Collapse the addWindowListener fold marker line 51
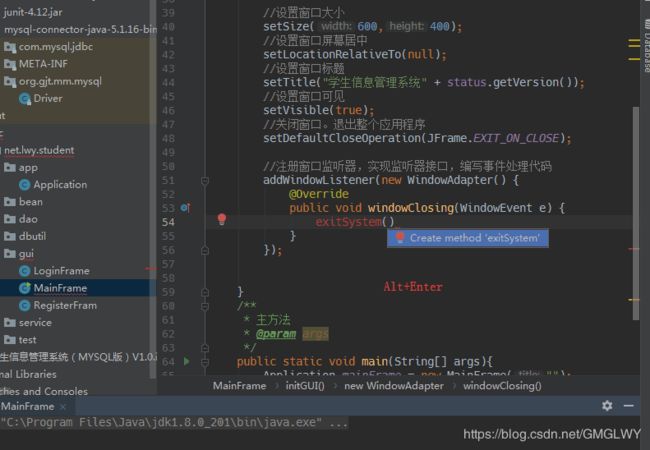 [x=205, y=181]
